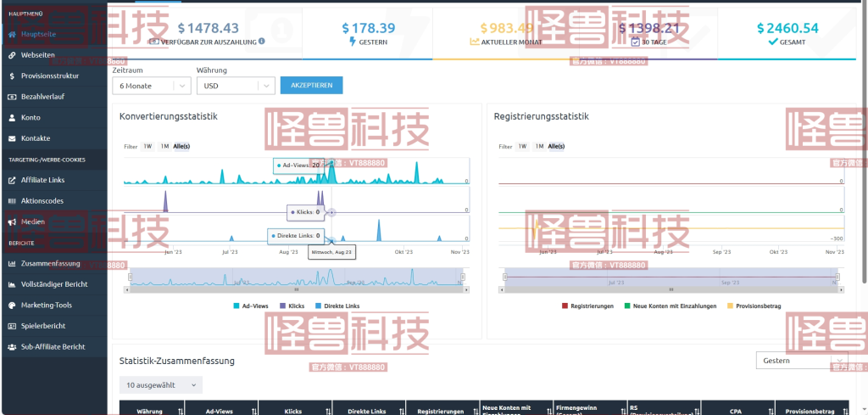
Task: Select the 1M filter in Registrierungsstatistik
Action: pos(539,147)
